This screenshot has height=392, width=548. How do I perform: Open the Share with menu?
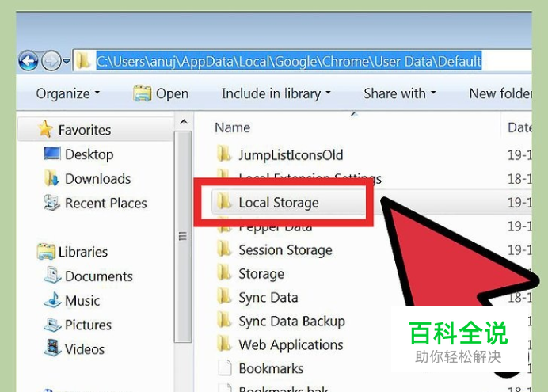point(399,93)
